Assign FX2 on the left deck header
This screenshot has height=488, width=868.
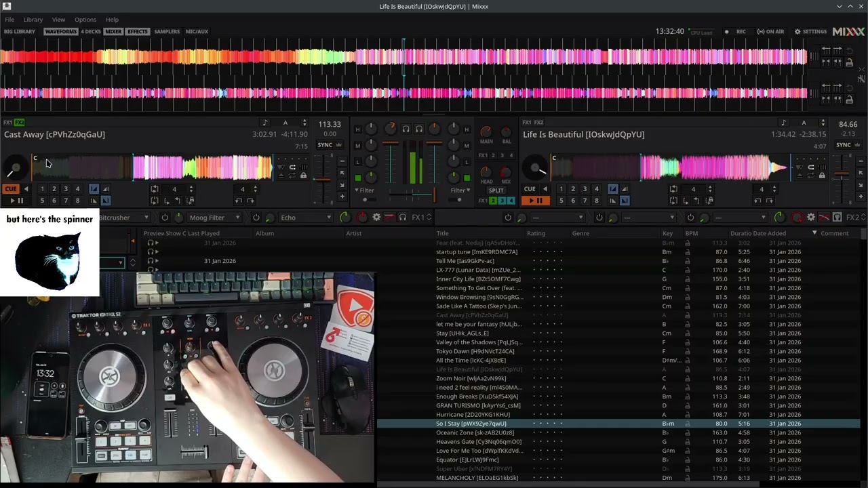point(20,123)
